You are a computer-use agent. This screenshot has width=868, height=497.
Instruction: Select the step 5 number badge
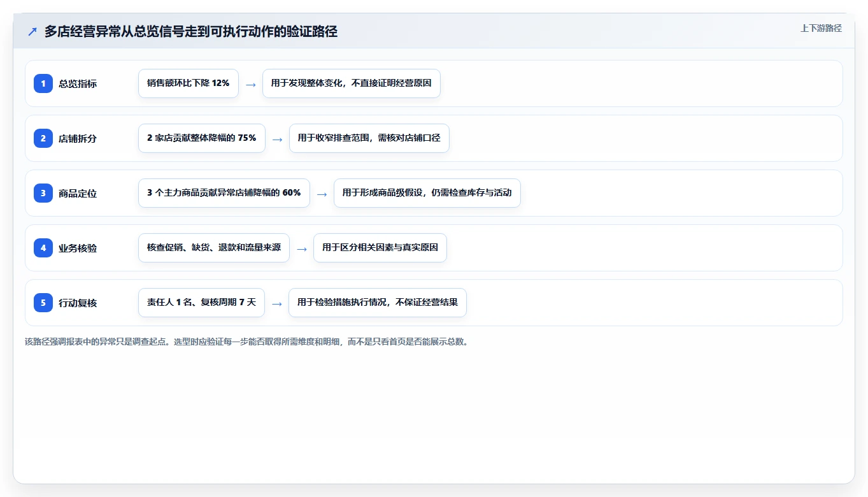pos(43,303)
